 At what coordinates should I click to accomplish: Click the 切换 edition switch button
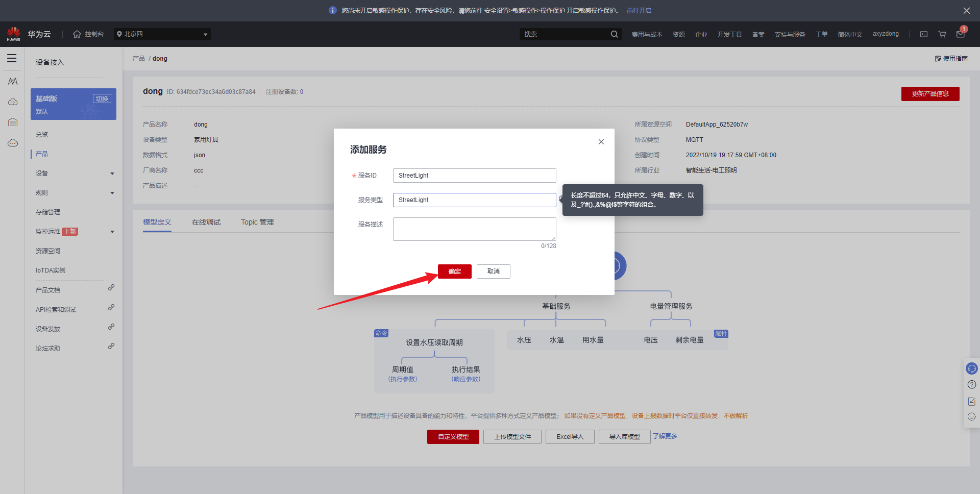102,98
